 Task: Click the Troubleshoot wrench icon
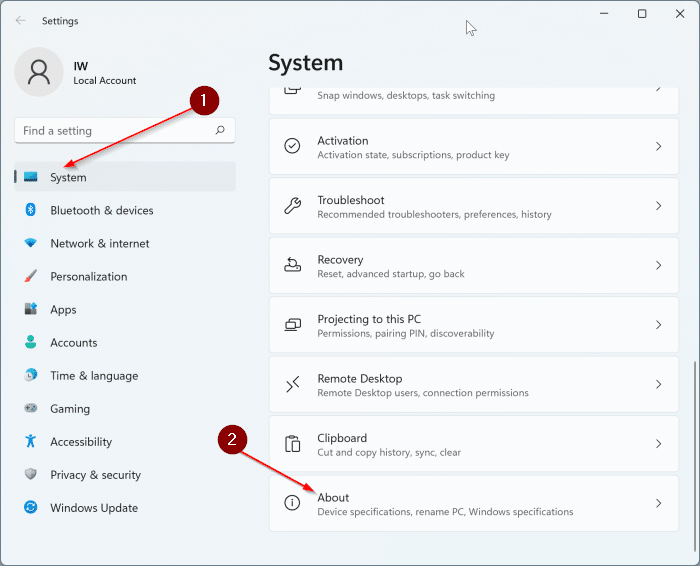pyautogui.click(x=292, y=205)
